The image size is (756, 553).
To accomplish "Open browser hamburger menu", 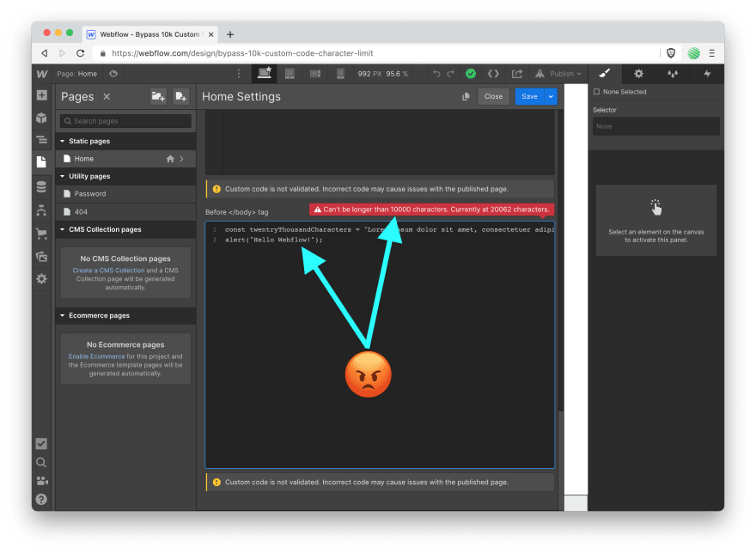I will pos(711,53).
